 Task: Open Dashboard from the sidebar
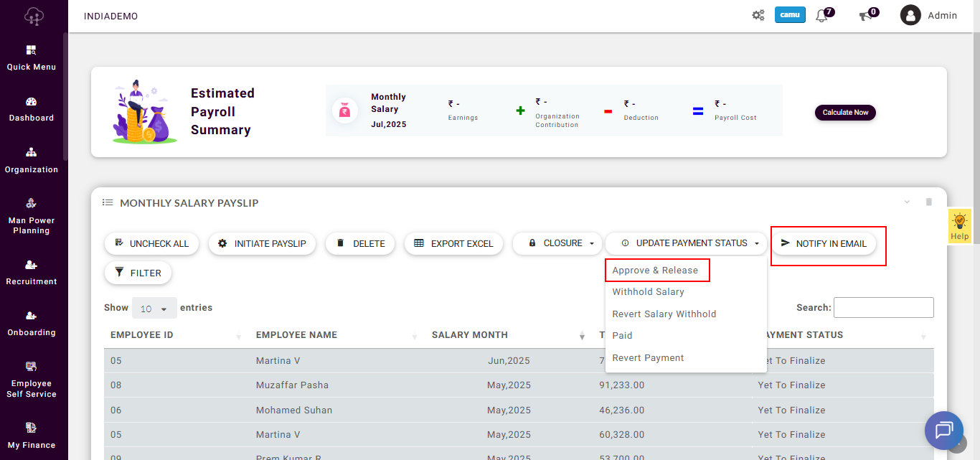32,109
